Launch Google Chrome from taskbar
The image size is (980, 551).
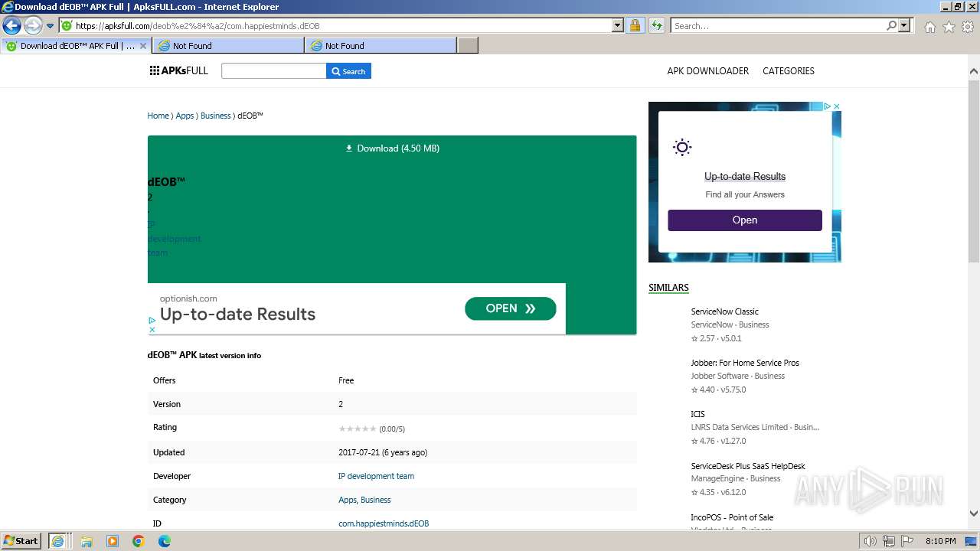139,541
